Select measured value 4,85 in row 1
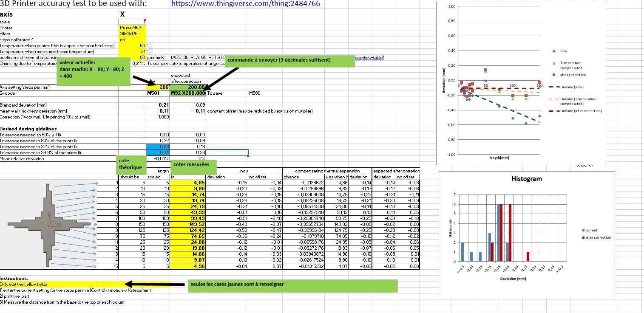 pyautogui.click(x=188, y=183)
